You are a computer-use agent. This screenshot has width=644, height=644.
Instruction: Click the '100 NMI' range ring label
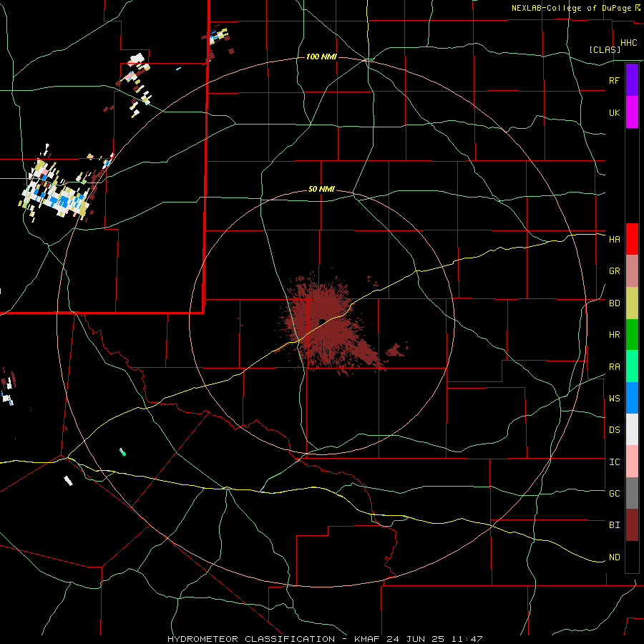tap(321, 57)
